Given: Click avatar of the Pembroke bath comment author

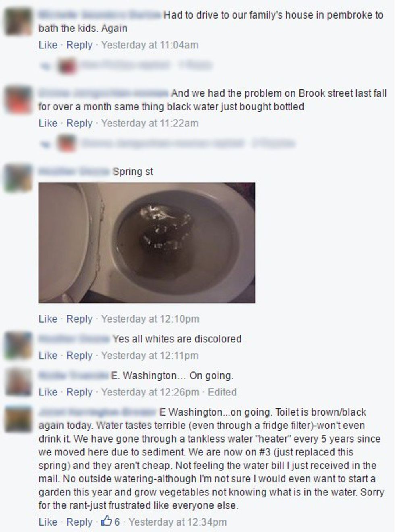Looking at the screenshot, I should pos(19,21).
